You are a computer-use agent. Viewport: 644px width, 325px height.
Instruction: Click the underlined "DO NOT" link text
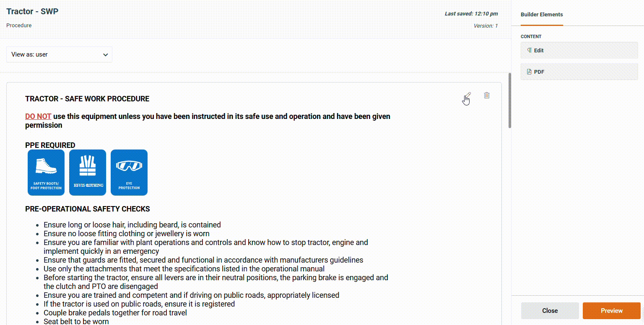38,116
